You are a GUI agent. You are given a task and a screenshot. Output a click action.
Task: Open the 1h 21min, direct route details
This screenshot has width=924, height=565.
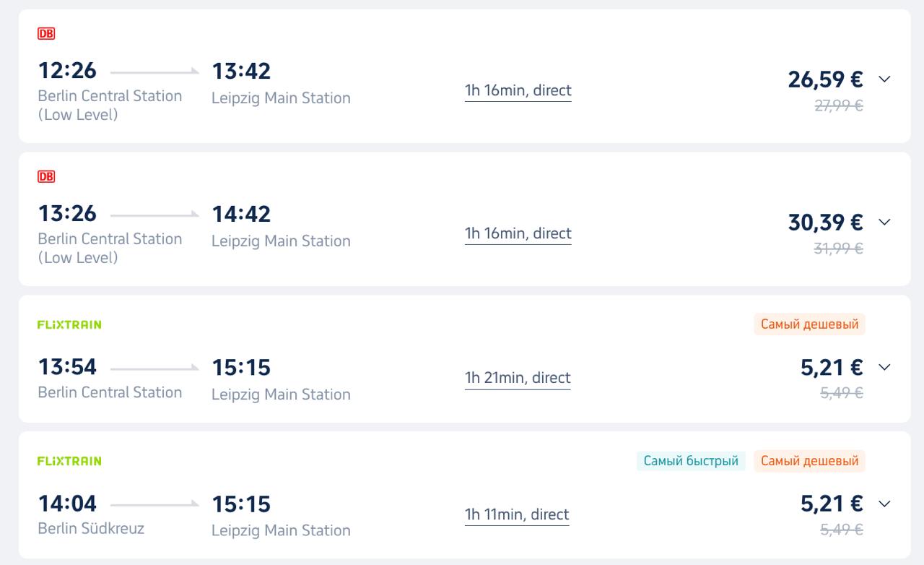click(518, 379)
